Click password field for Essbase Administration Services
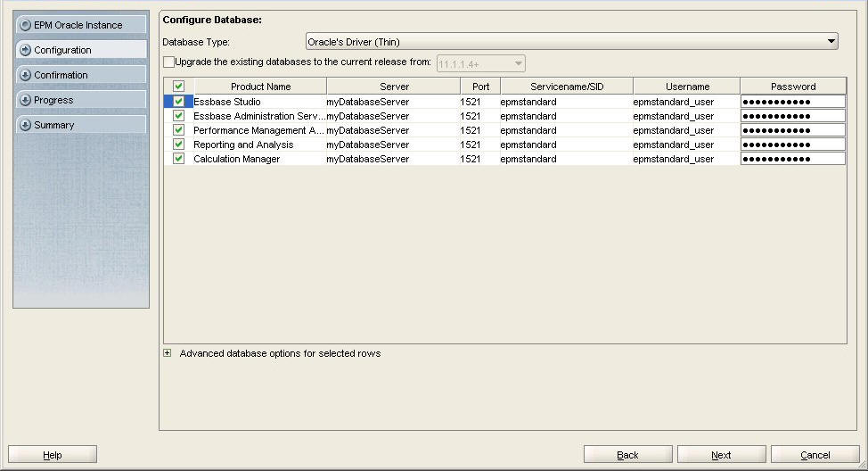The image size is (868, 471). 793,116
